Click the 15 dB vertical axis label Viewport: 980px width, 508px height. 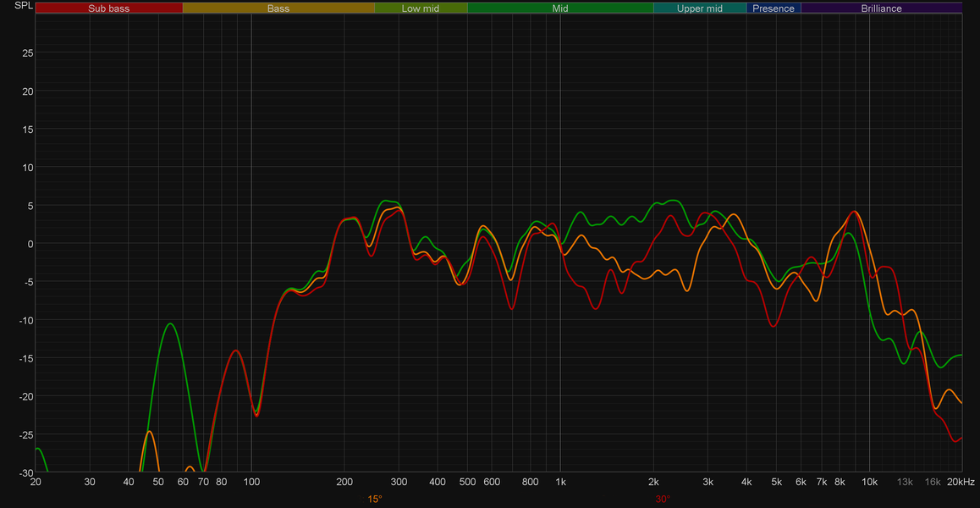coord(27,130)
